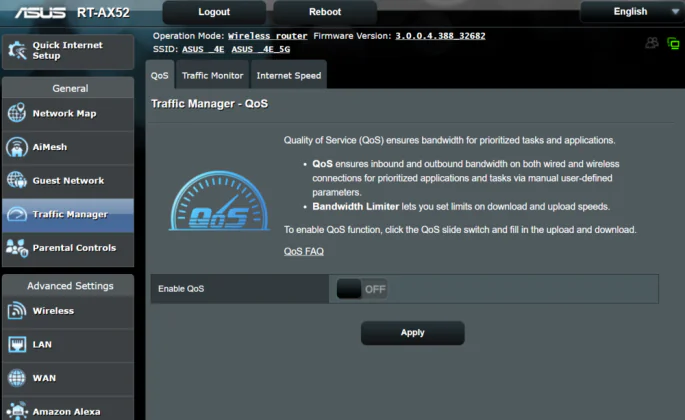Switch to the QoS tab
Screen dimensions: 685x420
[x=159, y=75]
